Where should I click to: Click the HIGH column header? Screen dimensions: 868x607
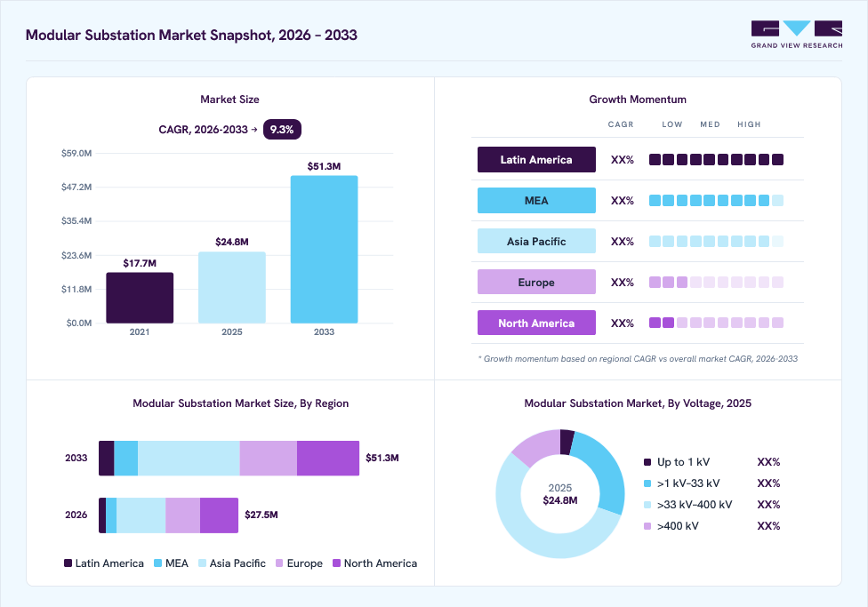pyautogui.click(x=749, y=124)
